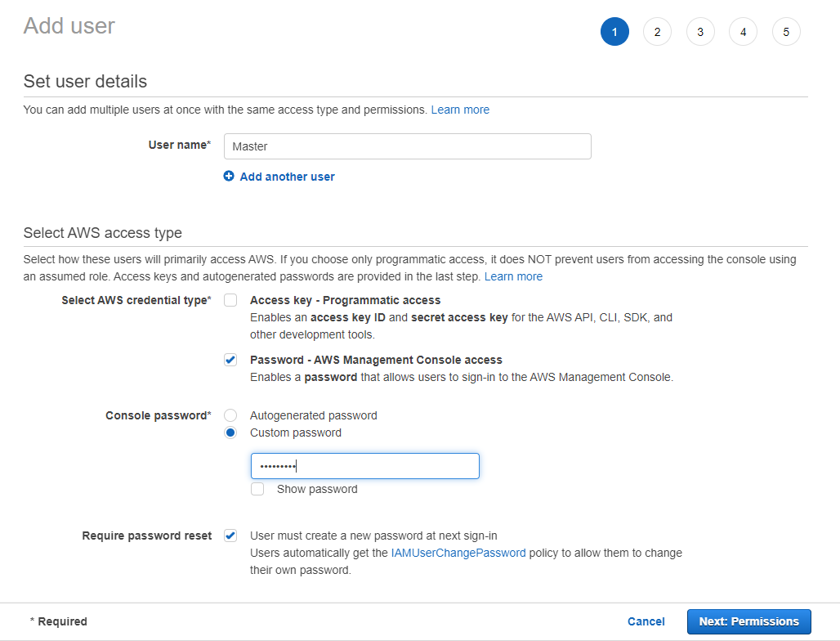The width and height of the screenshot is (840, 641).
Task: Click the Select AWS access type heading
Action: (103, 233)
